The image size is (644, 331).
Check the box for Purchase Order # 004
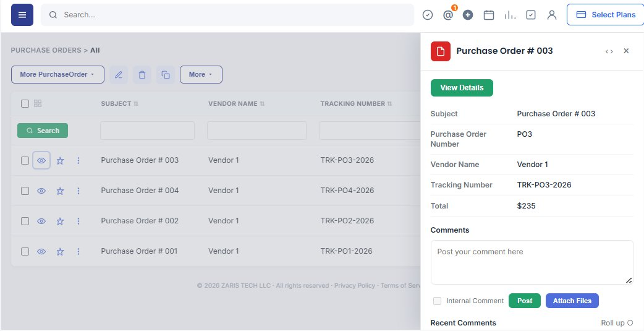pos(25,191)
